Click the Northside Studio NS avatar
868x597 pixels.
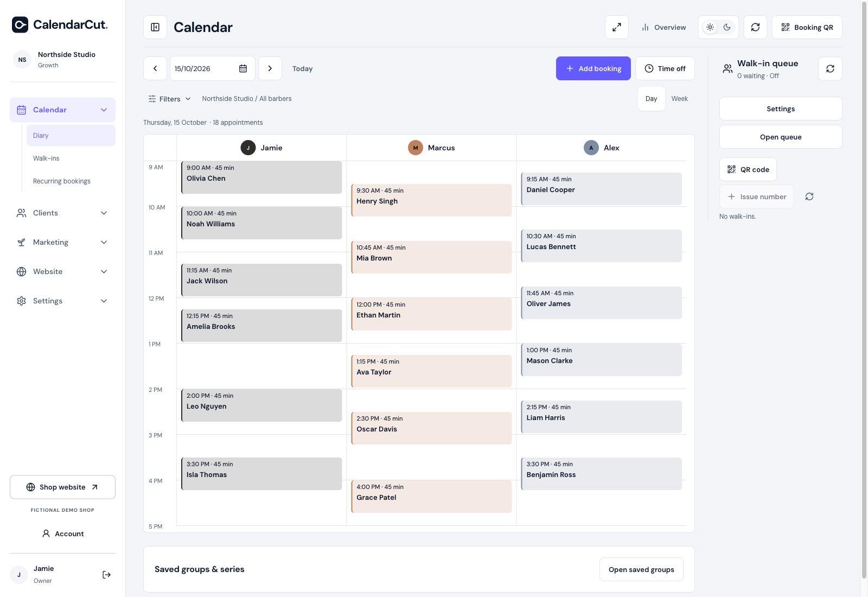pyautogui.click(x=22, y=60)
